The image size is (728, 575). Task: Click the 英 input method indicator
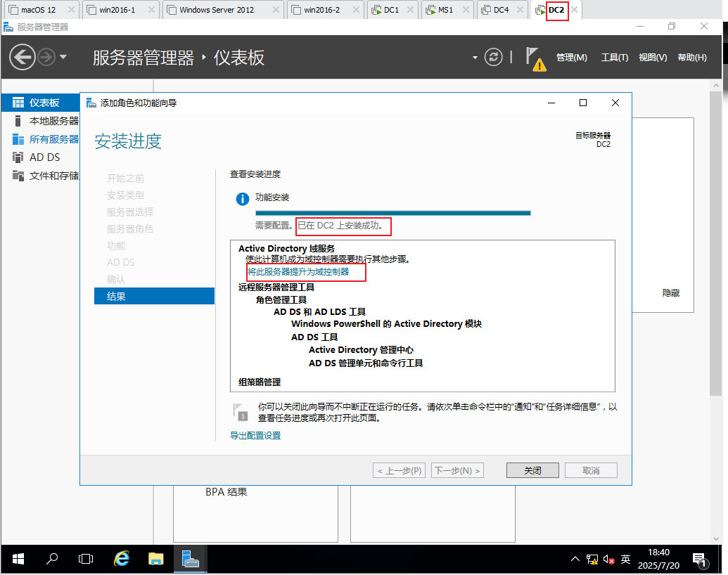(626, 560)
